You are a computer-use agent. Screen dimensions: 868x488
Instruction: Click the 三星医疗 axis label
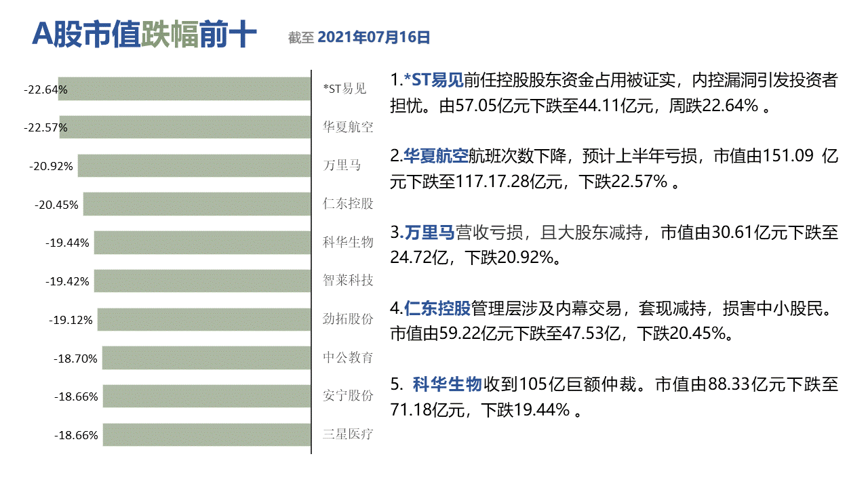pyautogui.click(x=348, y=435)
